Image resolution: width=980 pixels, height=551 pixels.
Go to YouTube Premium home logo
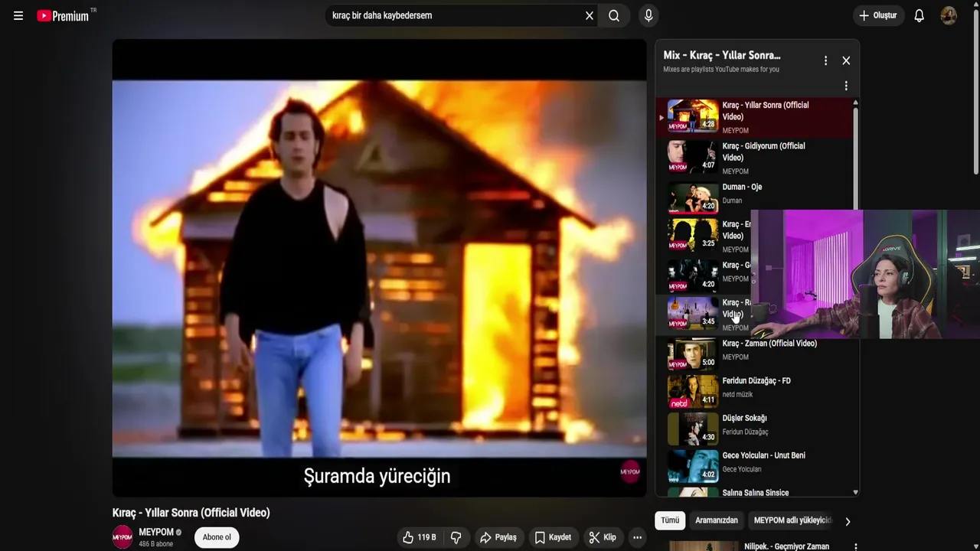(x=63, y=15)
